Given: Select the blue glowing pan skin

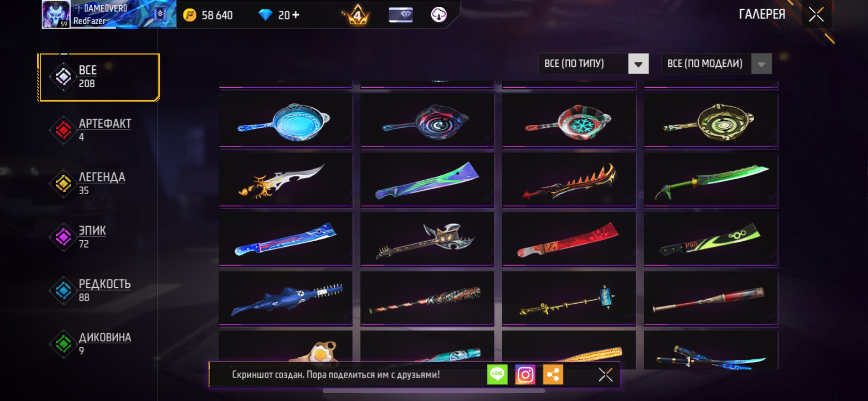Looking at the screenshot, I should [x=286, y=120].
